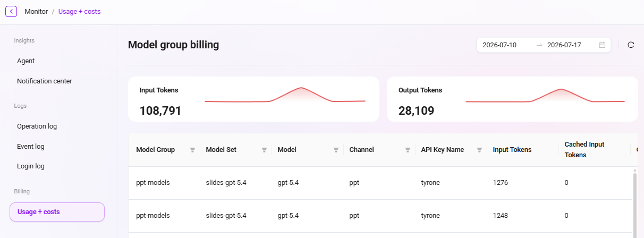This screenshot has width=644, height=238.
Task: Open the calendar icon in date range
Action: (602, 45)
